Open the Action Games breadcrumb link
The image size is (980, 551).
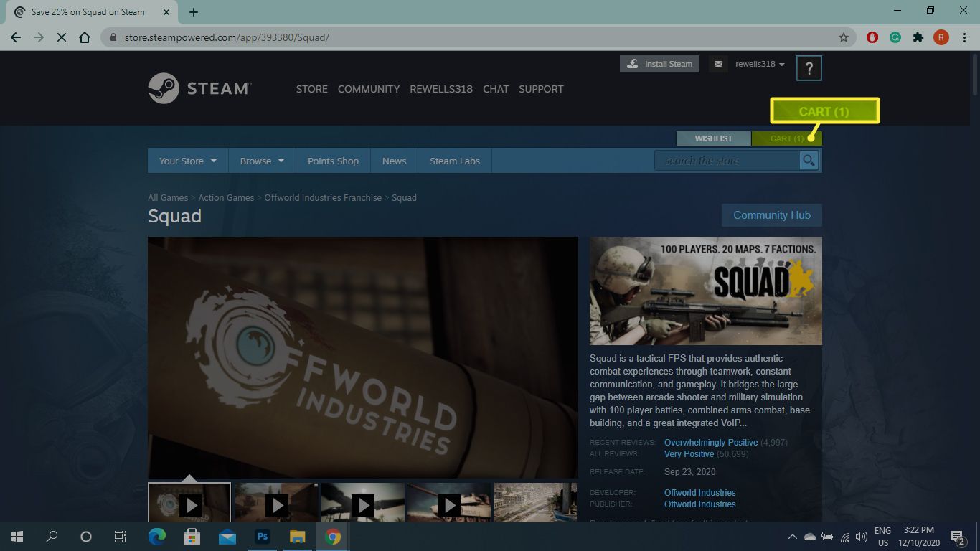(x=226, y=197)
